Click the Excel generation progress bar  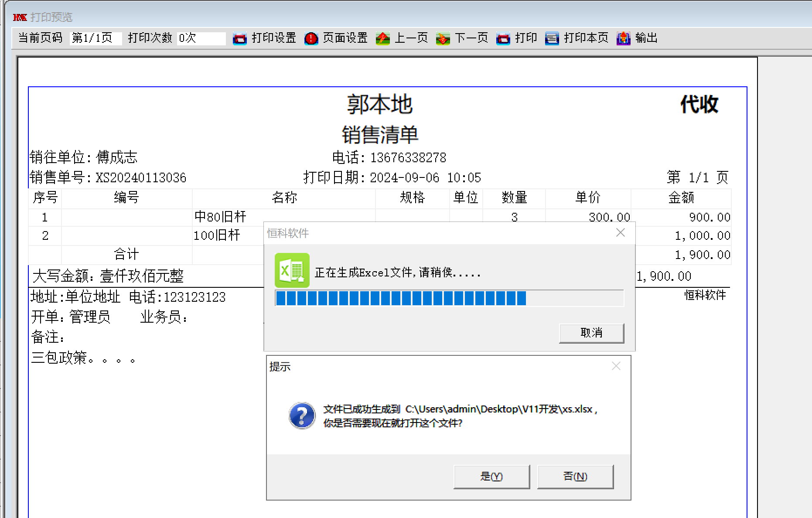[x=449, y=298]
